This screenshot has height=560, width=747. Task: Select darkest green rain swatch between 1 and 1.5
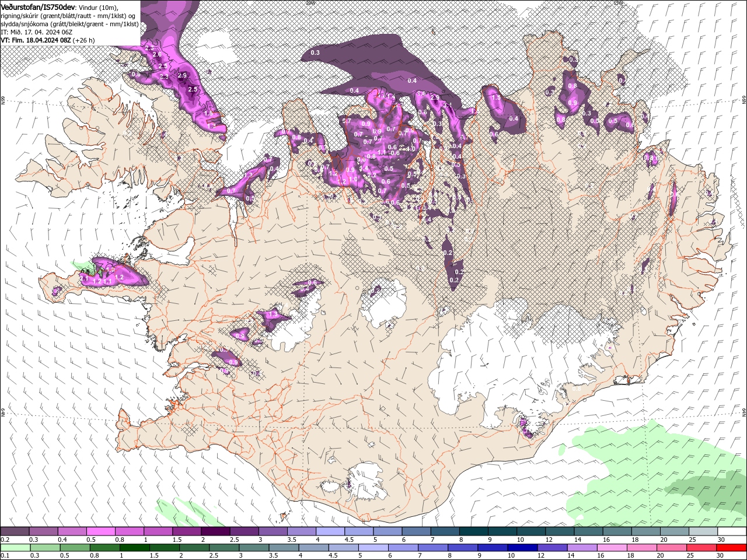134,547
